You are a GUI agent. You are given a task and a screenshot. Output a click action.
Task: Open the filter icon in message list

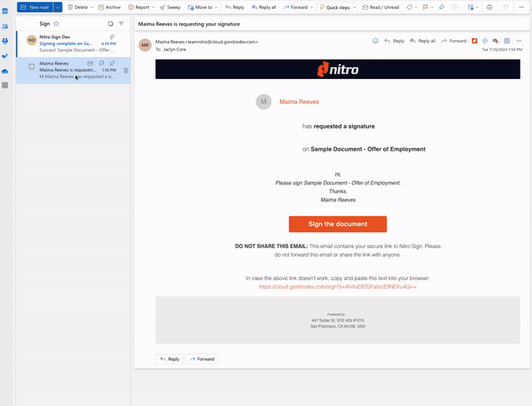click(x=121, y=24)
